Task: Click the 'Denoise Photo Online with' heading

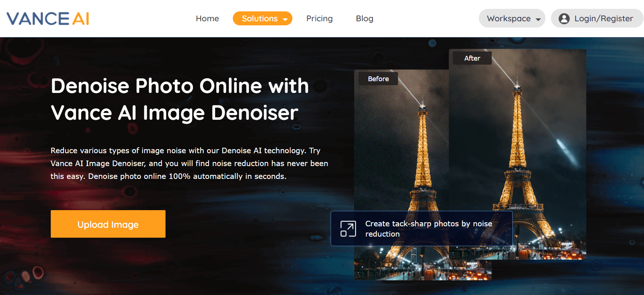Action: pos(180,86)
